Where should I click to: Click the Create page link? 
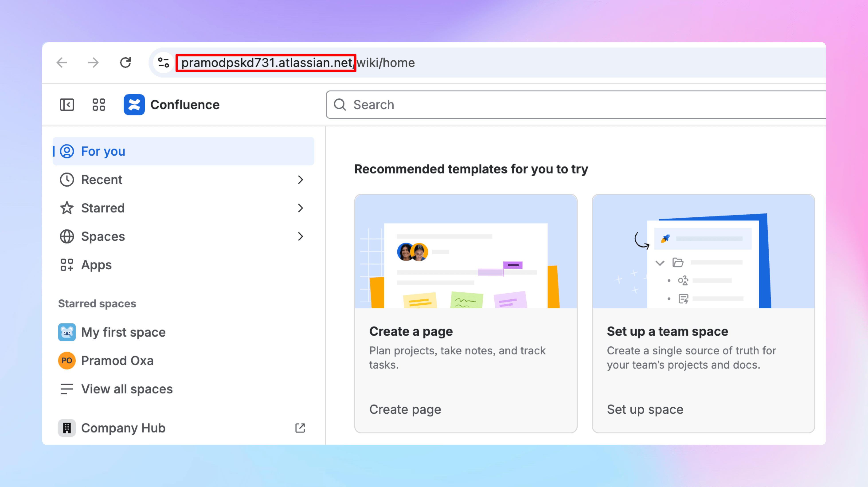405,409
